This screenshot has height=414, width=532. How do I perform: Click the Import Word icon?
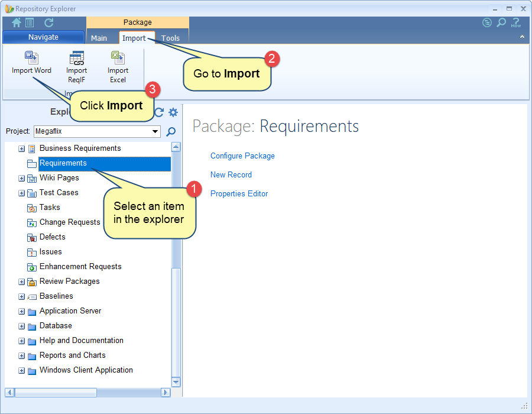click(31, 58)
